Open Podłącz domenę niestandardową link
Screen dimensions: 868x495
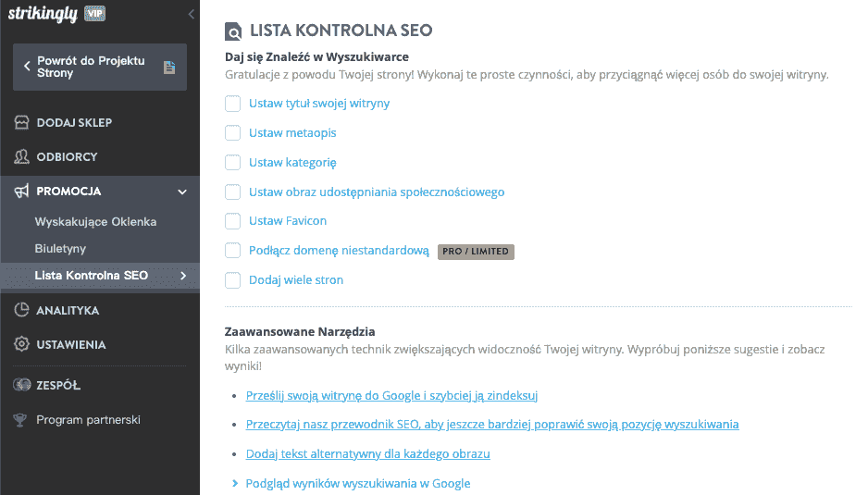[x=339, y=250]
